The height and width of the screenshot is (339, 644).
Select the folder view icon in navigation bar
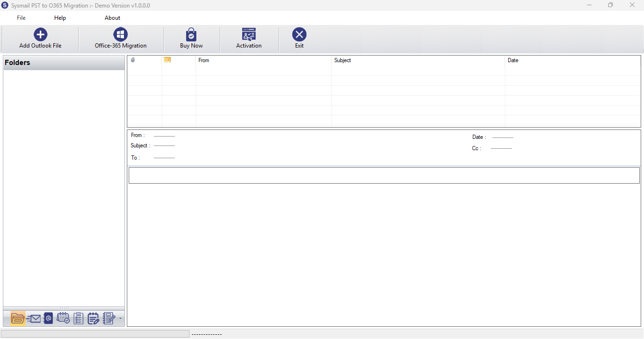[17, 319]
